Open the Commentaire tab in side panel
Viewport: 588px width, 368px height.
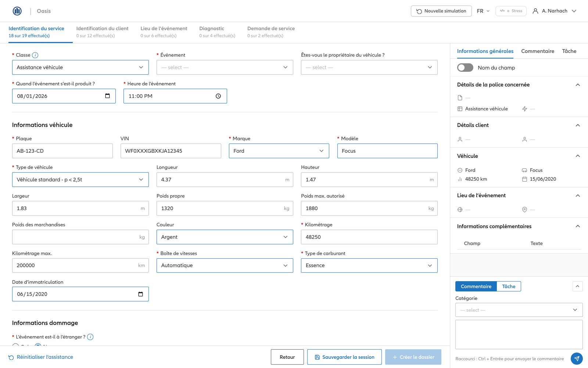[x=538, y=51]
